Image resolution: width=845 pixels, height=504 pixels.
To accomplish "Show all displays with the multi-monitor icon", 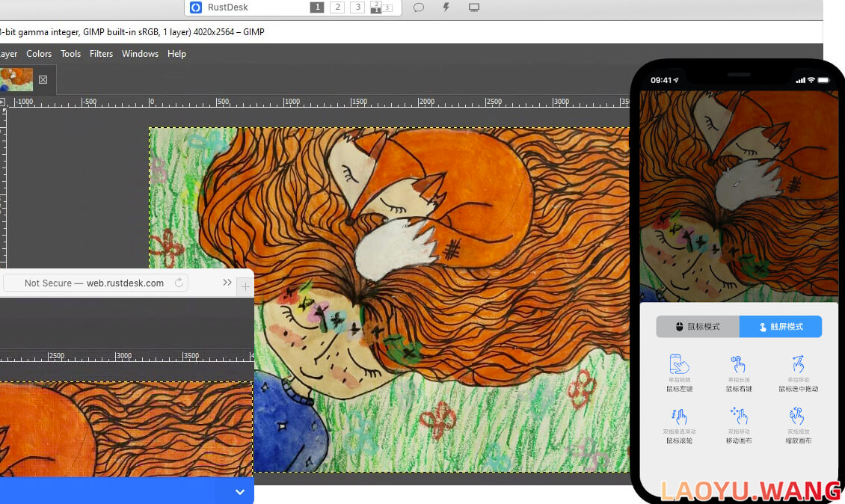I will [381, 7].
